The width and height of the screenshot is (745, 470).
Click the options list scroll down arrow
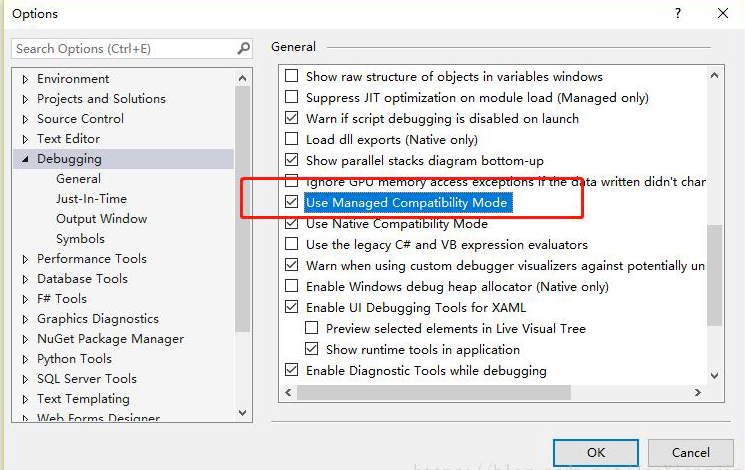click(714, 376)
